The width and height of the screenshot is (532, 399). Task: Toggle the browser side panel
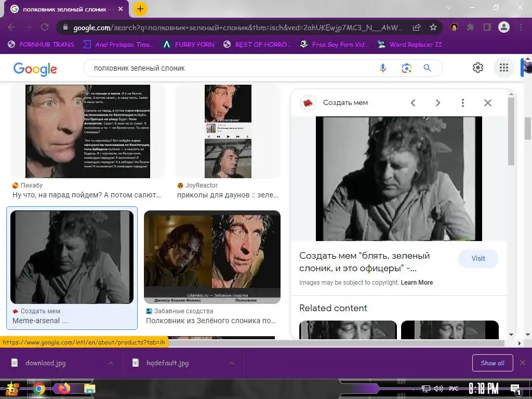(x=487, y=27)
